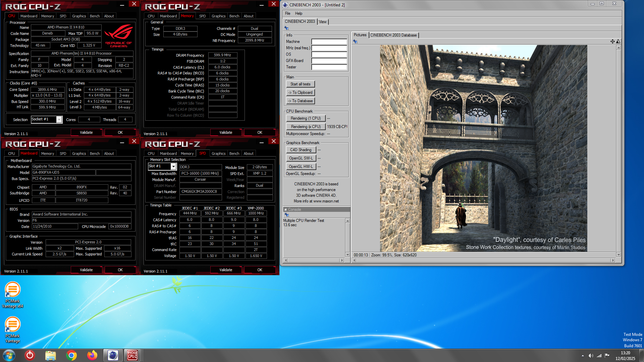
Task: Click Validate in bottom-right SPD window
Action: click(226, 270)
